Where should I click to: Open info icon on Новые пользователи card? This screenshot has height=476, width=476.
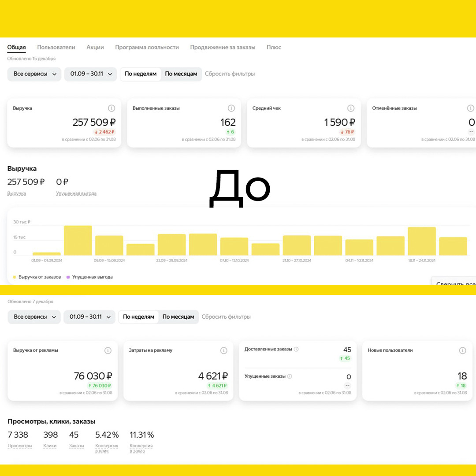463,350
